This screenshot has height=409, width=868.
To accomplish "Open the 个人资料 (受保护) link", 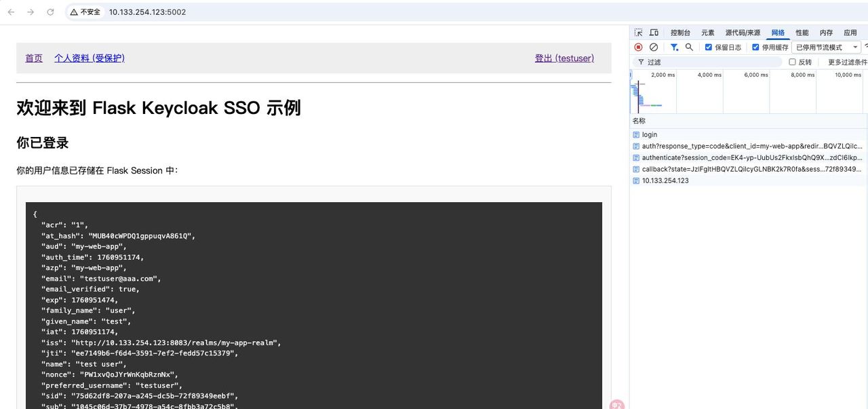I will tap(89, 58).
